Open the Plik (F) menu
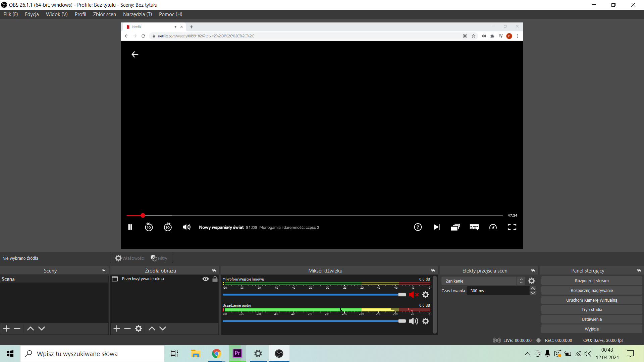 pos(11,14)
